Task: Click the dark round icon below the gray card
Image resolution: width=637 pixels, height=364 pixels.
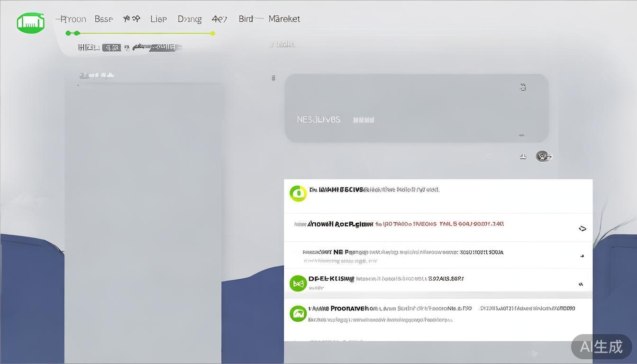Action: point(543,156)
